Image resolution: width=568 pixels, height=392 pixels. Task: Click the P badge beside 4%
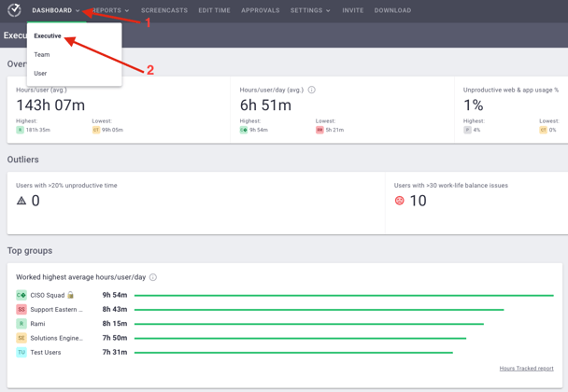tap(467, 130)
